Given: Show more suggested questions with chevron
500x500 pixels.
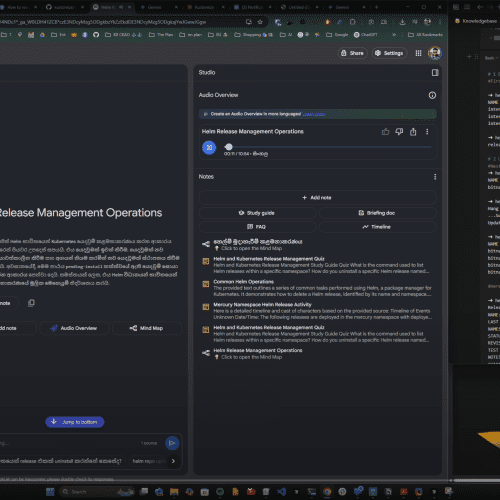Looking at the screenshot, I should (x=173, y=461).
